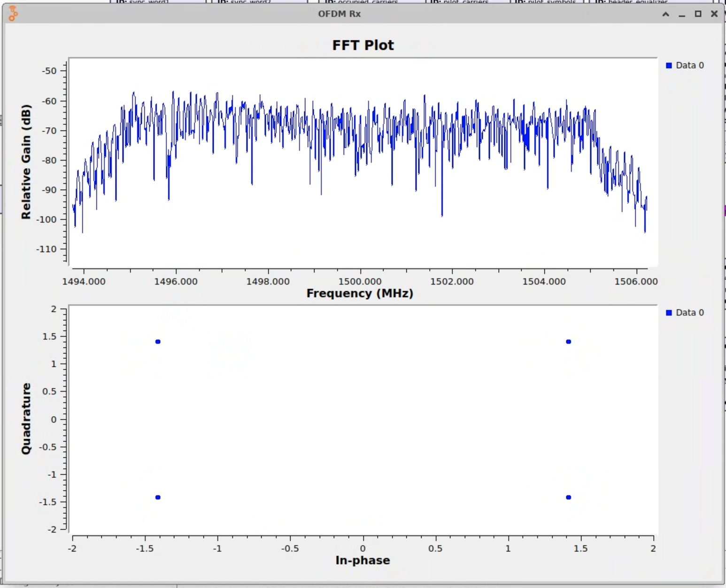Click the OFDM Rx title bar text
The image size is (726, 588).
pyautogui.click(x=339, y=14)
